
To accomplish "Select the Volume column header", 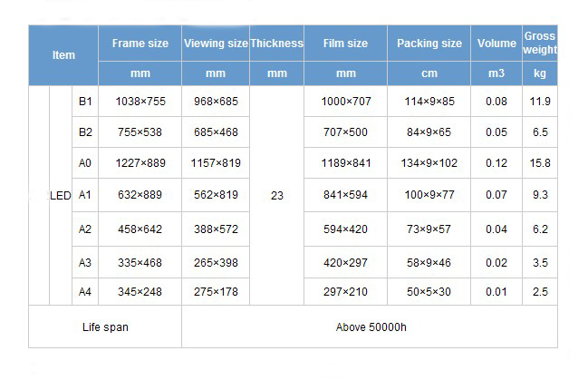I will tap(496, 44).
